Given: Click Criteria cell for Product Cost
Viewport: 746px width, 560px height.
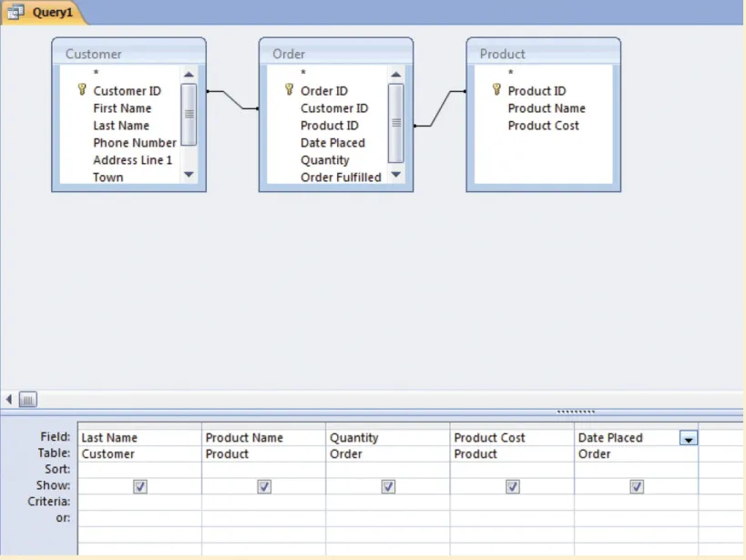Looking at the screenshot, I should (513, 503).
